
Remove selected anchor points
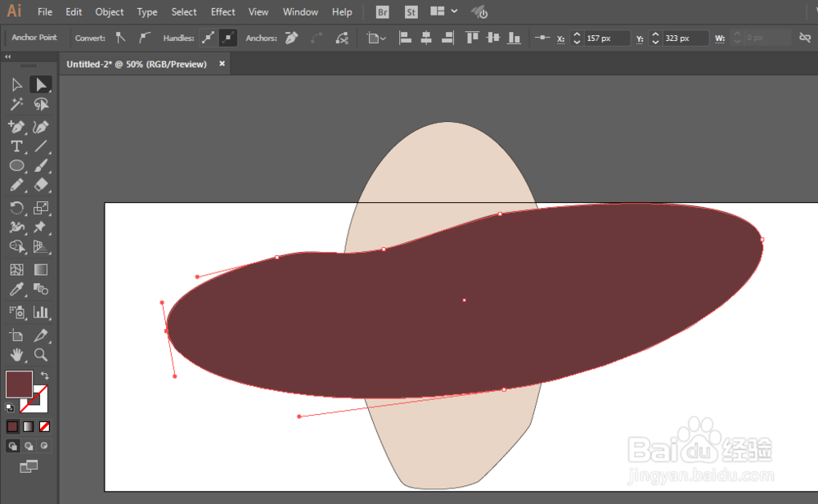pos(292,38)
